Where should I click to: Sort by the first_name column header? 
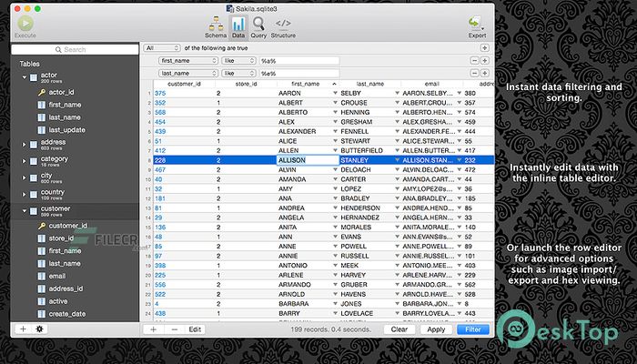308,84
